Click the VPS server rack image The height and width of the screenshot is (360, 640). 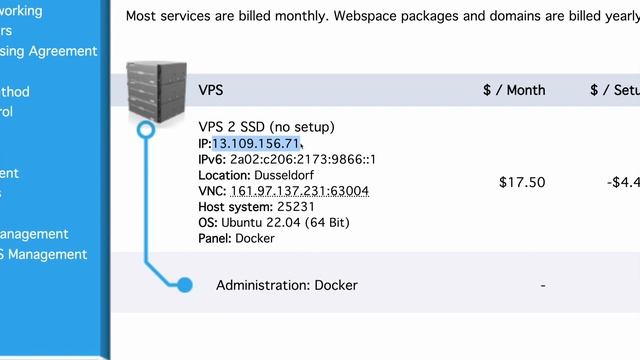tap(157, 91)
